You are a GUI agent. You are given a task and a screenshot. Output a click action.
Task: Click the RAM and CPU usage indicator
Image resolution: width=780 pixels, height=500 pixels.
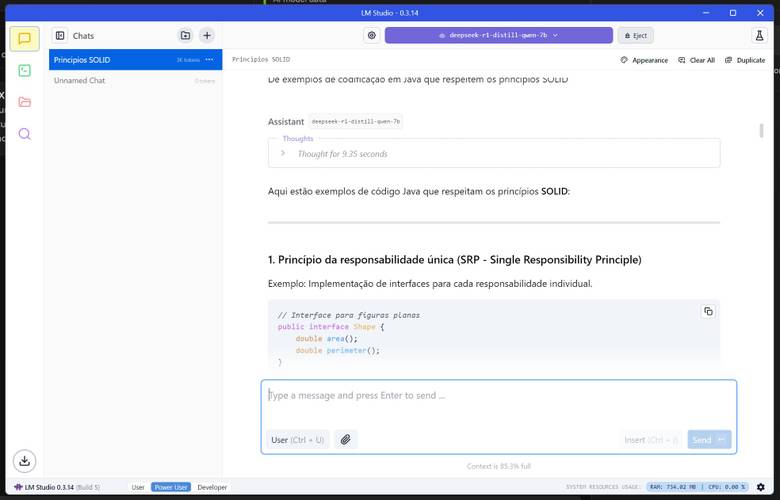(x=697, y=487)
